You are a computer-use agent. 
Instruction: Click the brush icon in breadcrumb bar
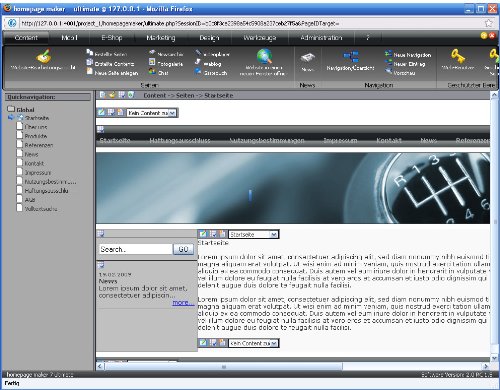coord(112,95)
